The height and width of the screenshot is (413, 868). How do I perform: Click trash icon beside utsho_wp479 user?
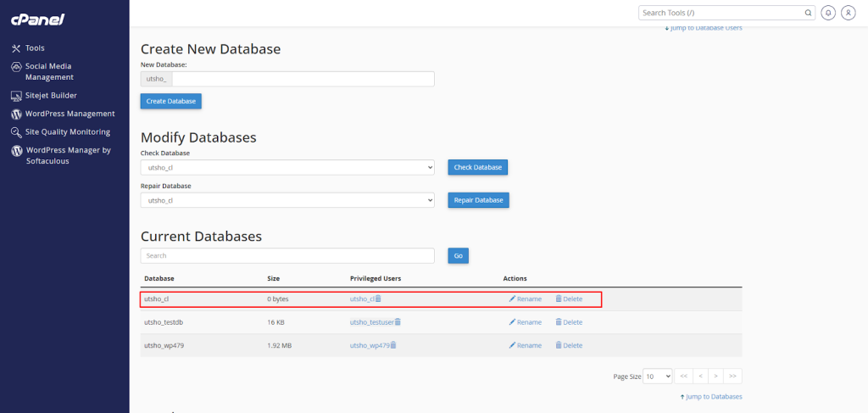tap(392, 345)
